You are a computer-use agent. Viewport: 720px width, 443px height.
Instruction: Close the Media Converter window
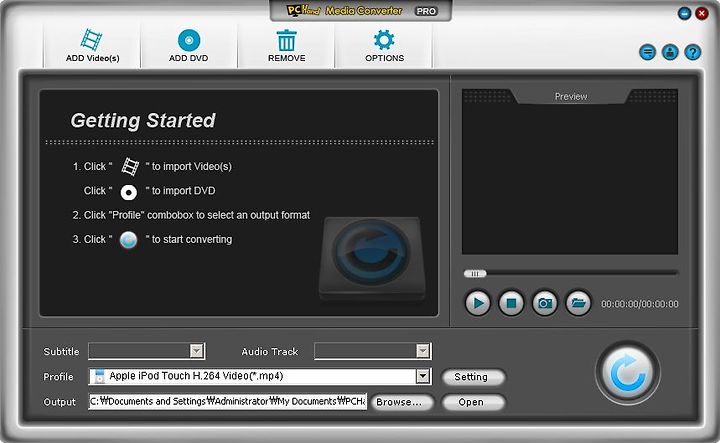click(x=702, y=13)
